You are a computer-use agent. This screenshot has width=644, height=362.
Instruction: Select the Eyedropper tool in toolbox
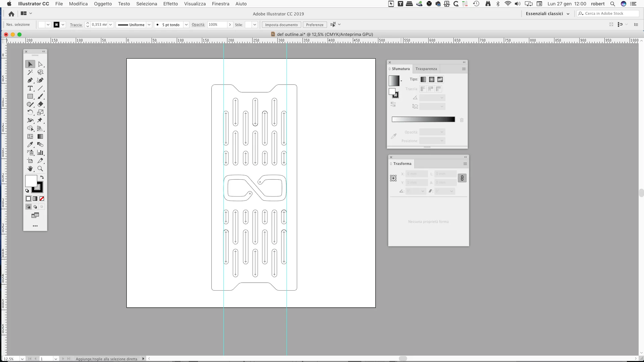click(30, 144)
